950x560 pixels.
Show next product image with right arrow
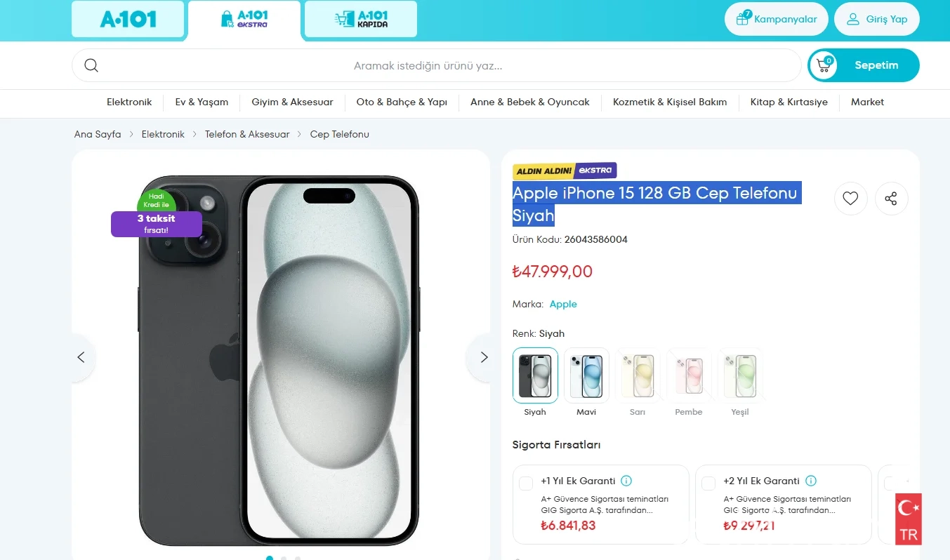pos(483,357)
